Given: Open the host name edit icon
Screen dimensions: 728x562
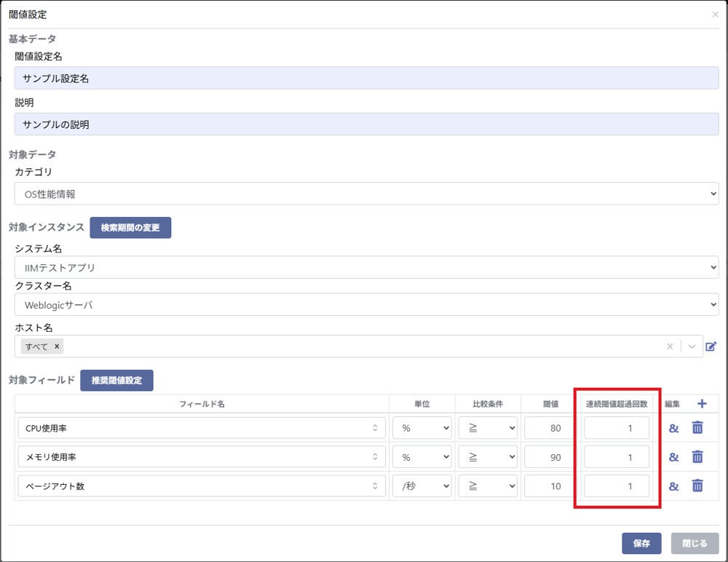Looking at the screenshot, I should tap(711, 347).
